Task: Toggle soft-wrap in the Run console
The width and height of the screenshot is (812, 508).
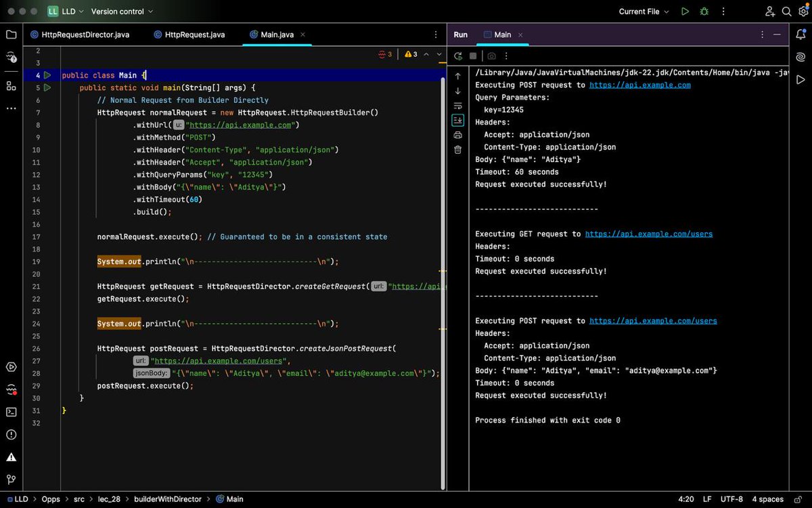Action: coord(458,106)
